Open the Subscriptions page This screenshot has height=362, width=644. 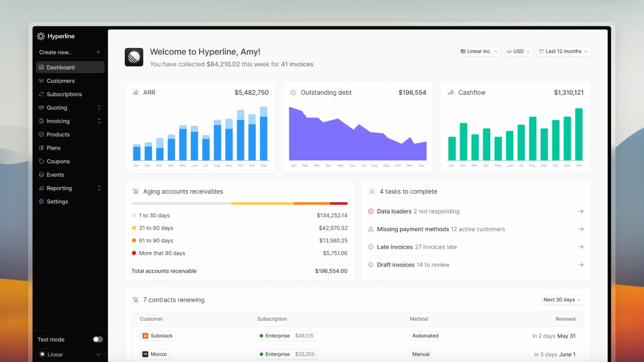[x=64, y=94]
